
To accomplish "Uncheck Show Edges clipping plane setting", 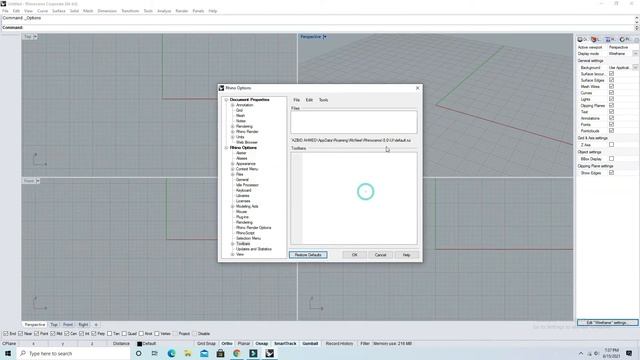I will coord(611,173).
